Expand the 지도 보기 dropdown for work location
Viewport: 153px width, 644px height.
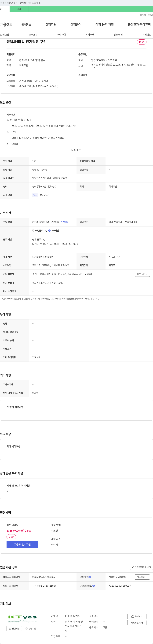142,274
